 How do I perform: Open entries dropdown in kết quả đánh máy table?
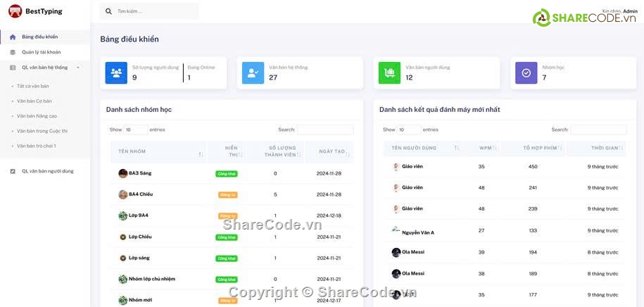(x=408, y=130)
